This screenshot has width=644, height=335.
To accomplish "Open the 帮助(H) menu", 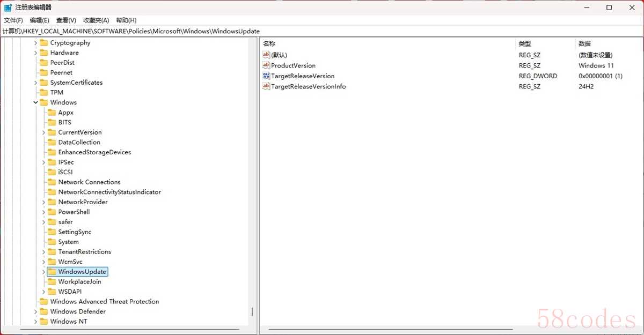I will [126, 20].
